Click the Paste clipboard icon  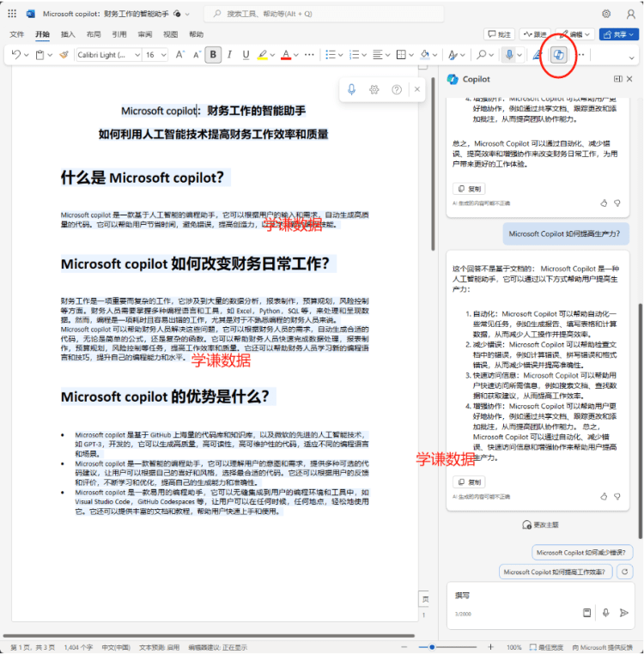[x=39, y=55]
